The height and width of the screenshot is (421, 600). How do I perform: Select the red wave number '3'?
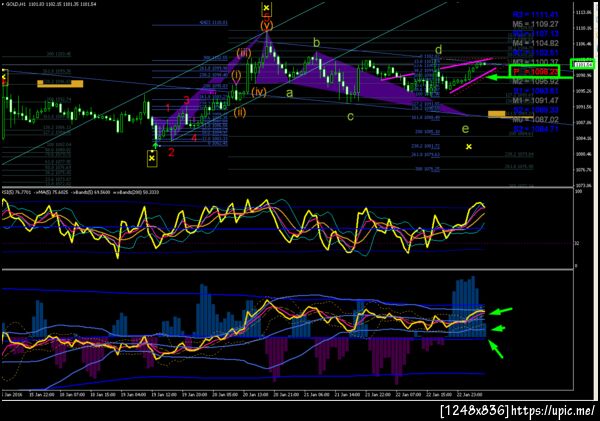[x=186, y=101]
